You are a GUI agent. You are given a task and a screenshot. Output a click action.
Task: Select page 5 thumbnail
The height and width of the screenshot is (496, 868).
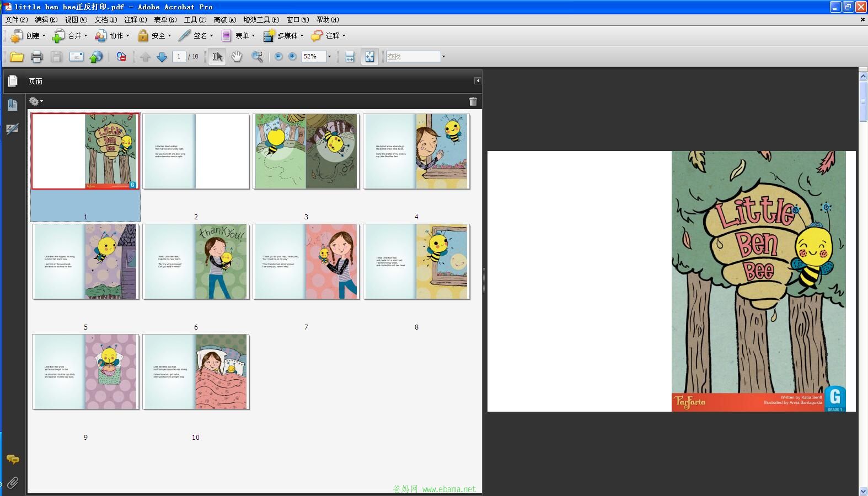click(x=85, y=261)
